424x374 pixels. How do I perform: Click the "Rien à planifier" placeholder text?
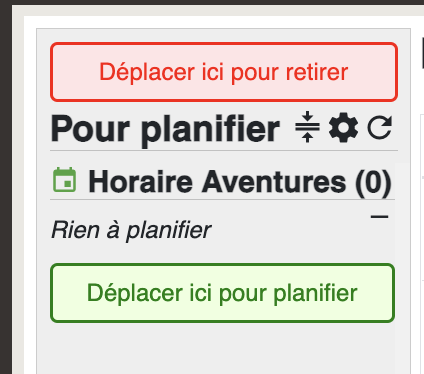[131, 230]
